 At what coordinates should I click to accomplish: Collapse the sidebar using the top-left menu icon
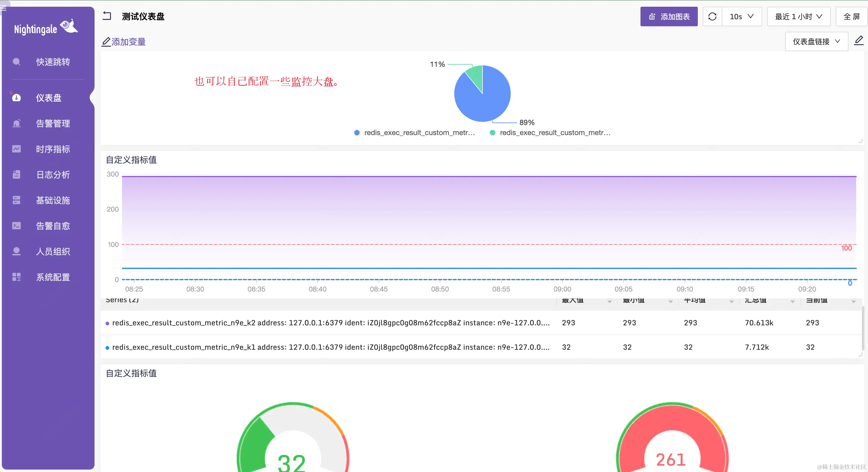pyautogui.click(x=4, y=8)
